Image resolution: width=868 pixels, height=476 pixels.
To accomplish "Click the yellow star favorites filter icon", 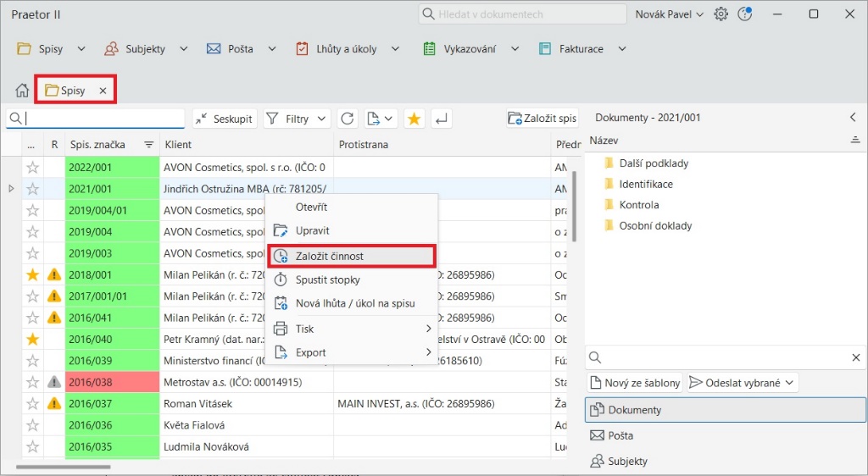I will pyautogui.click(x=414, y=119).
